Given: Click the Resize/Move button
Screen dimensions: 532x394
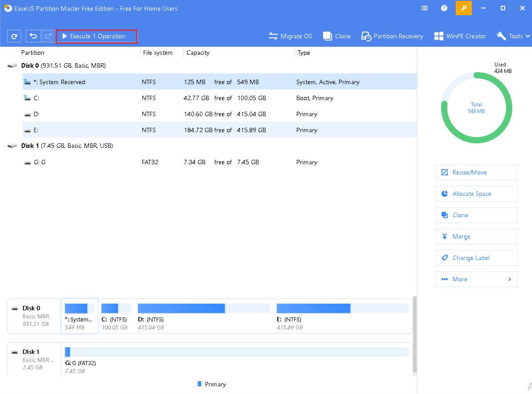Looking at the screenshot, I should coord(476,172).
